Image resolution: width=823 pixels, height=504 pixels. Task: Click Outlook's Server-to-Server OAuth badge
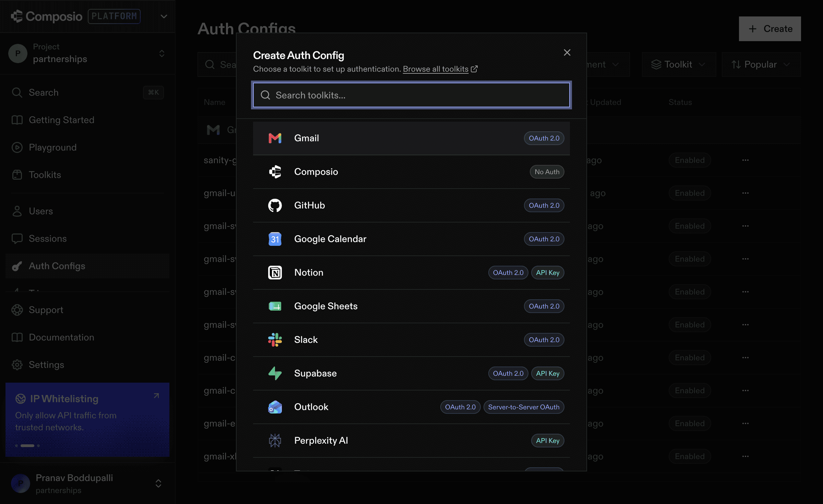524,407
